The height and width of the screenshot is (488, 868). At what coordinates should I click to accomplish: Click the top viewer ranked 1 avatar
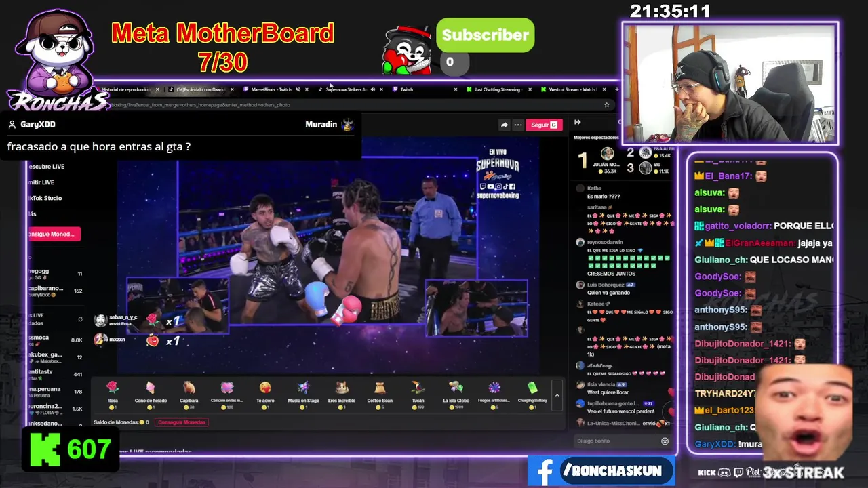click(x=608, y=155)
